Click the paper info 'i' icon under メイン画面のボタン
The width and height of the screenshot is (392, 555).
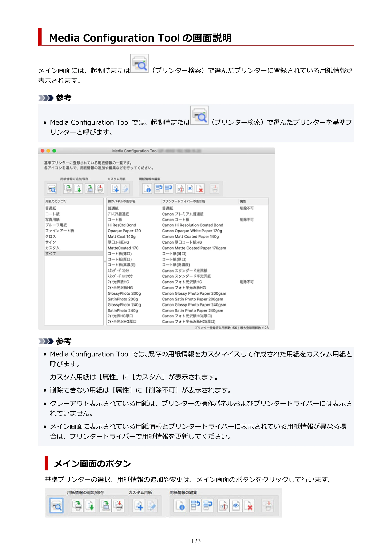(180, 505)
